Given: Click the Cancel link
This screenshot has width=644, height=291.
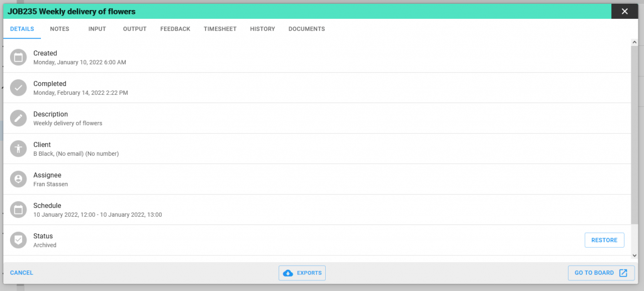Looking at the screenshot, I should click(x=22, y=273).
